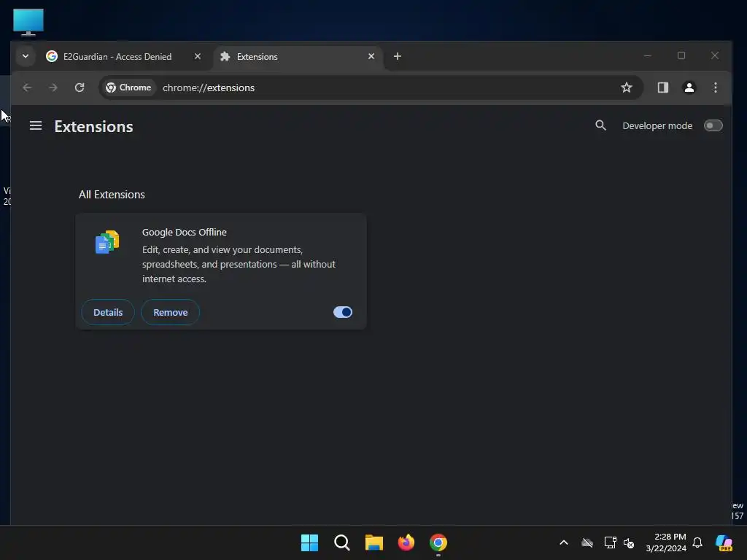This screenshot has height=560, width=747.
Task: Open the Windows Start menu
Action: click(309, 542)
